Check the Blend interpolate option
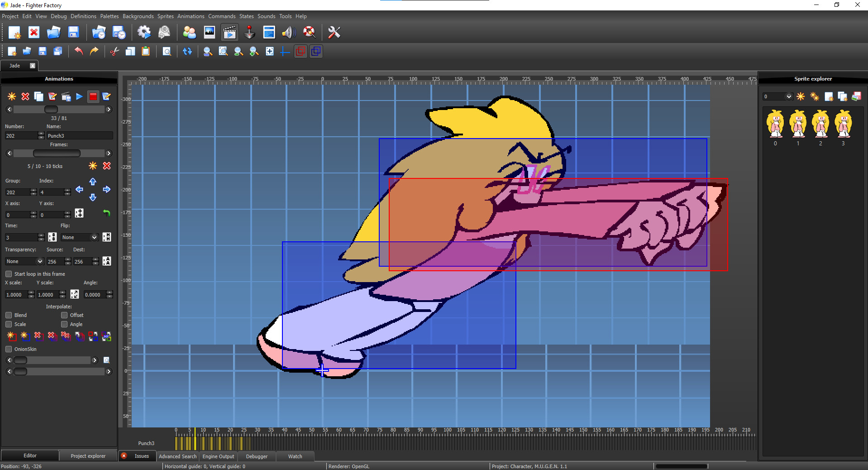Image resolution: width=868 pixels, height=470 pixels. pos(8,315)
